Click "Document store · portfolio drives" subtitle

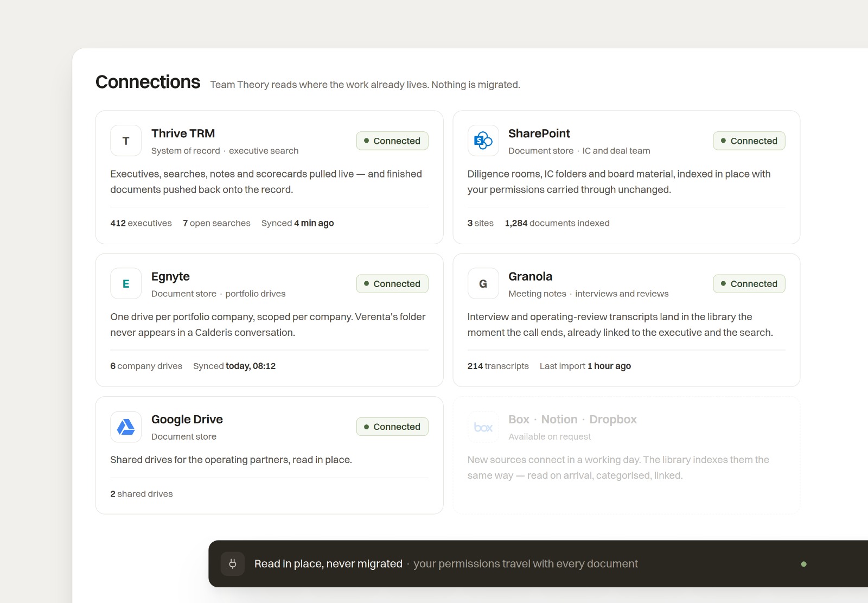point(218,294)
